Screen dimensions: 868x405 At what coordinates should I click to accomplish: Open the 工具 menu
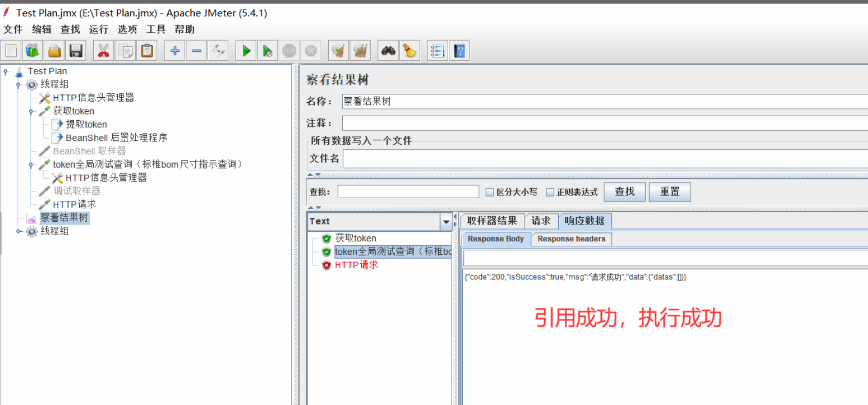click(156, 30)
